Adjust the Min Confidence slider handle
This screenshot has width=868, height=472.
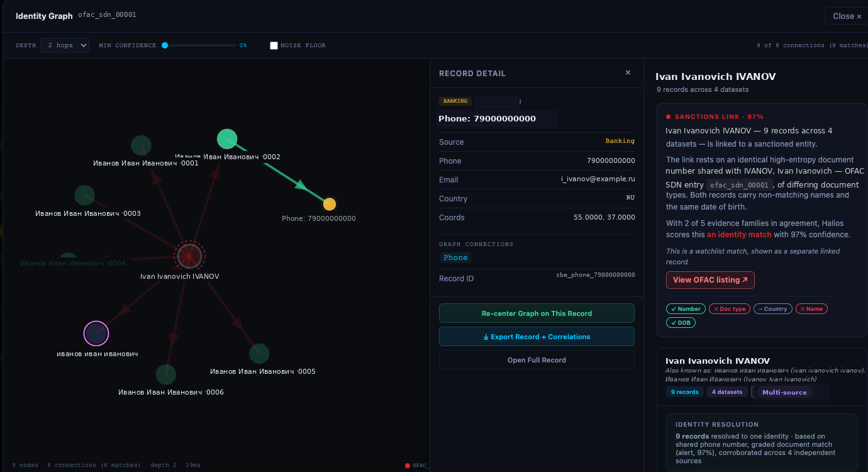tap(165, 45)
